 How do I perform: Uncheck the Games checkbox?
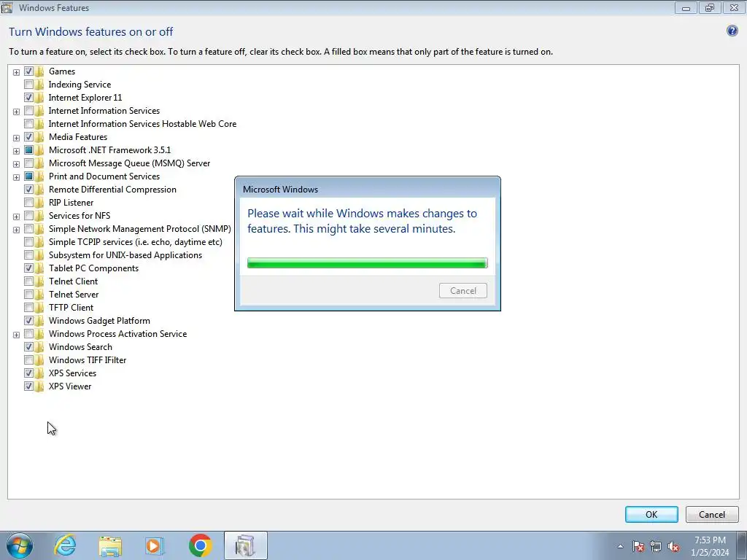coord(28,71)
